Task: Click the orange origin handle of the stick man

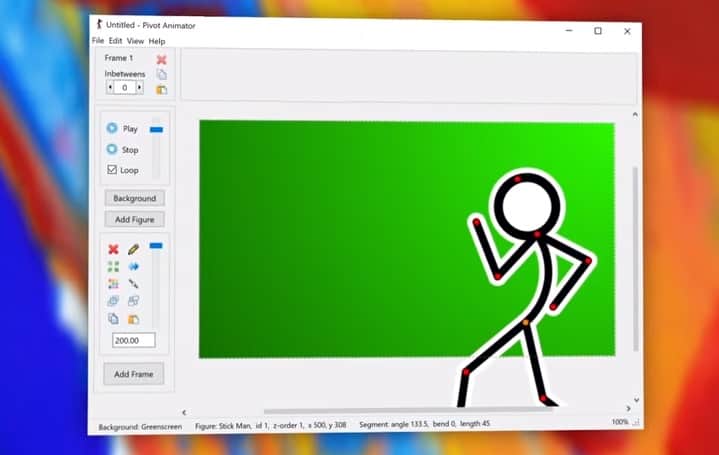Action: click(525, 323)
